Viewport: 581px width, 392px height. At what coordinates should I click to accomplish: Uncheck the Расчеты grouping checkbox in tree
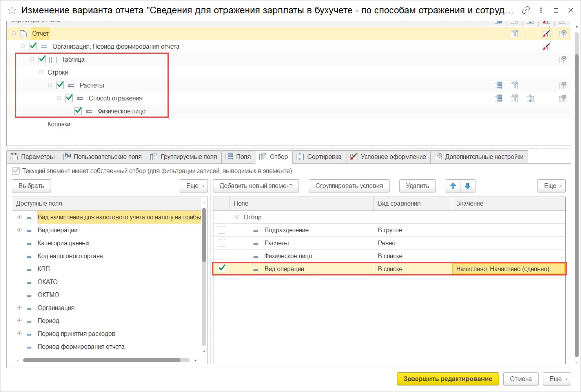click(60, 85)
